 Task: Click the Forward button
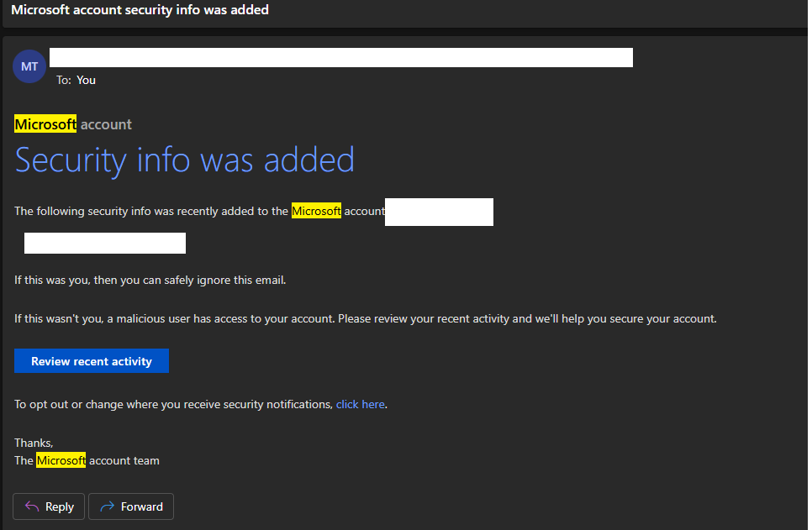[x=131, y=506]
